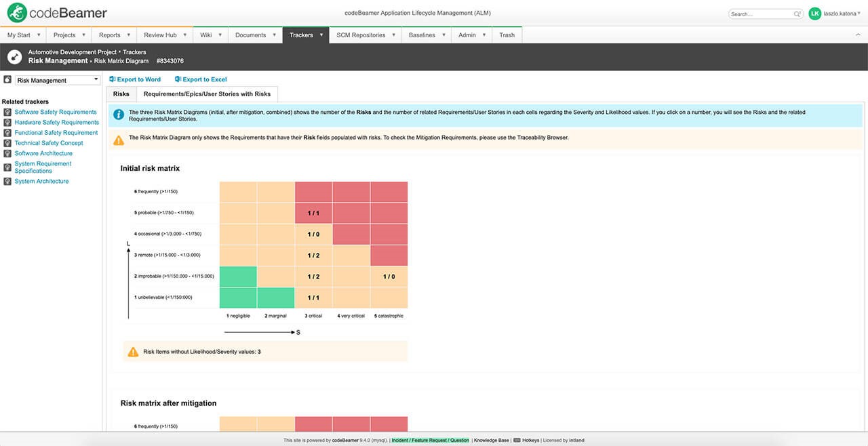Open the Risk Management tracker dropdown

coord(58,80)
